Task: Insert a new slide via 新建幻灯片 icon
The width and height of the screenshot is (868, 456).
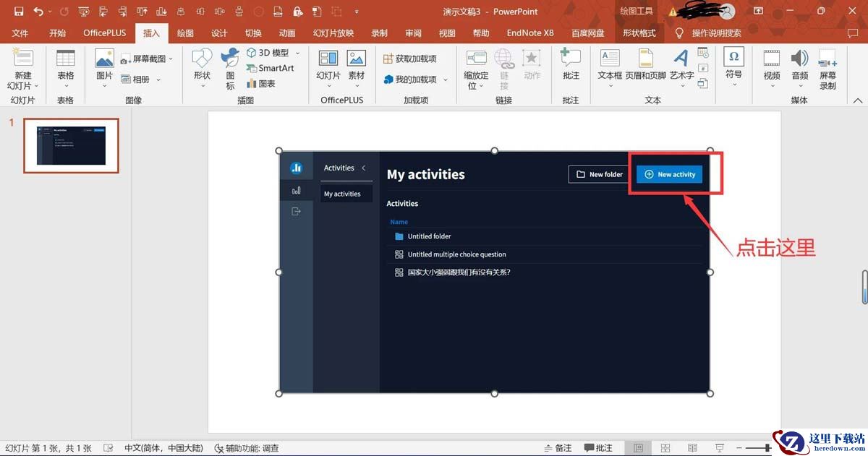Action: [x=23, y=59]
